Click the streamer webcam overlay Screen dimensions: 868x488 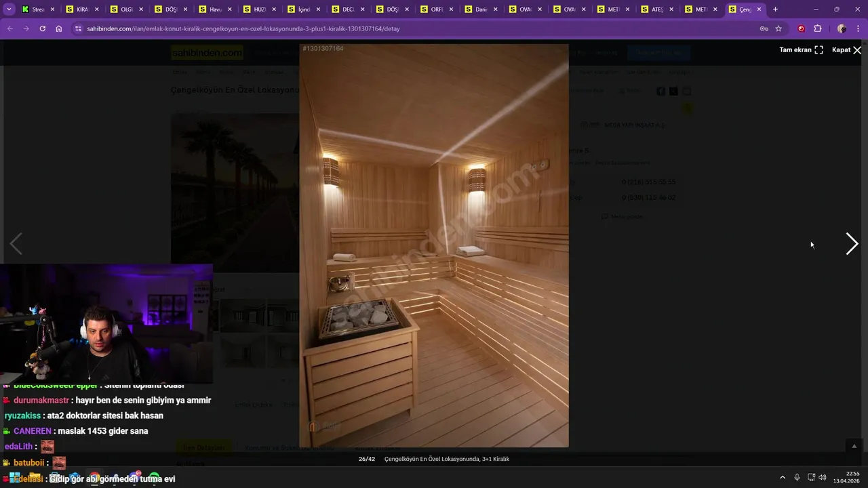tap(106, 324)
